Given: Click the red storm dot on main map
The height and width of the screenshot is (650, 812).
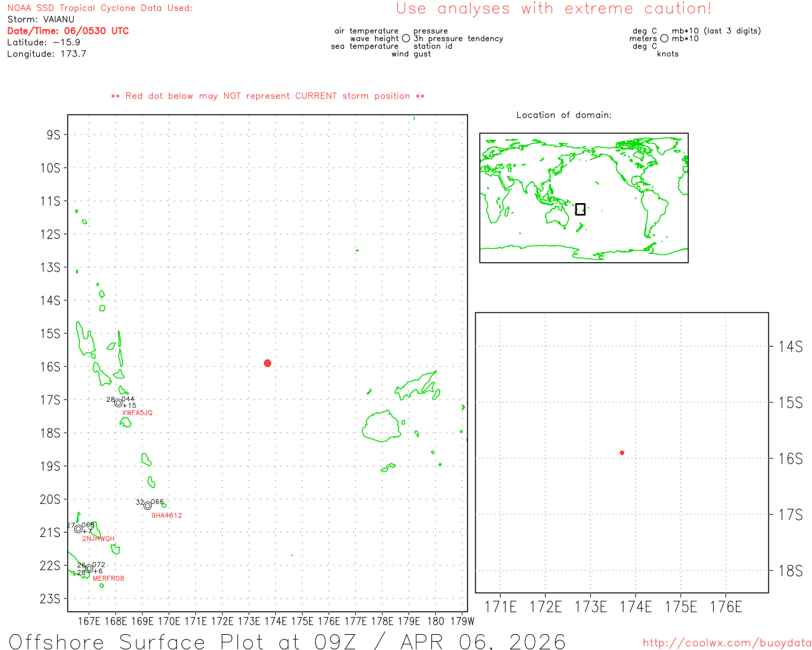Looking at the screenshot, I should coord(268,363).
